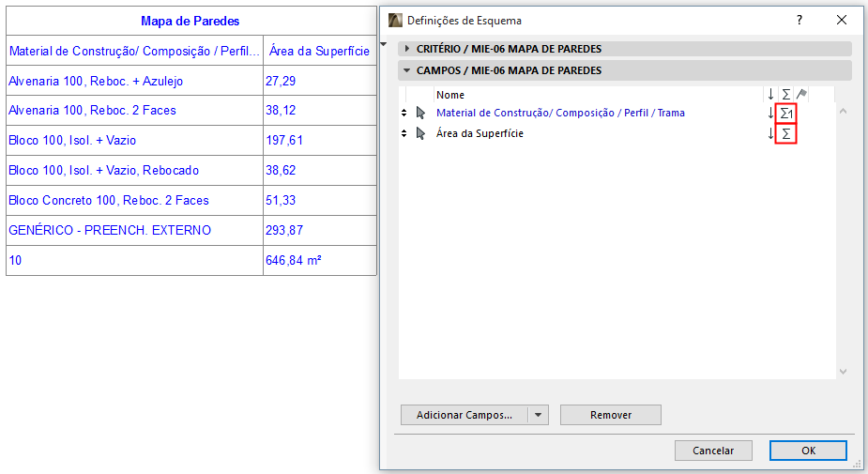Select the Material de Construção/ Composição field name
Screen dimensions: 868x474
pyautogui.click(x=560, y=113)
